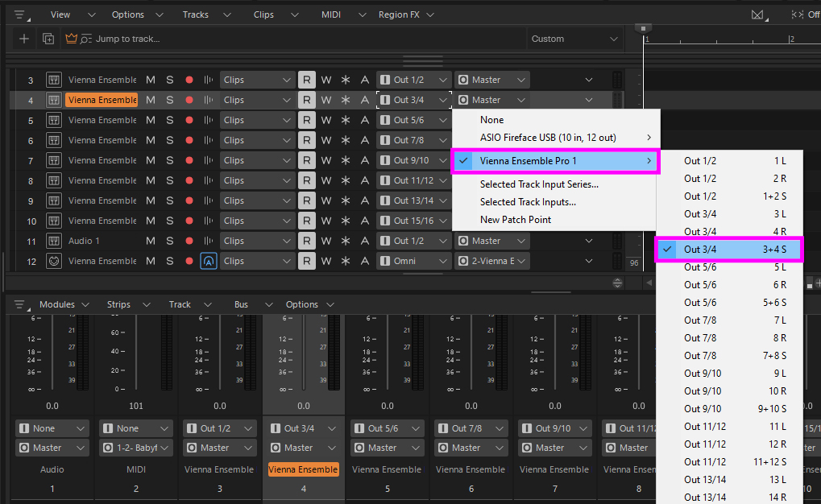The image size is (821, 504).
Task: Choose Out 5/6 5+6 S stereo input
Action: [729, 303]
